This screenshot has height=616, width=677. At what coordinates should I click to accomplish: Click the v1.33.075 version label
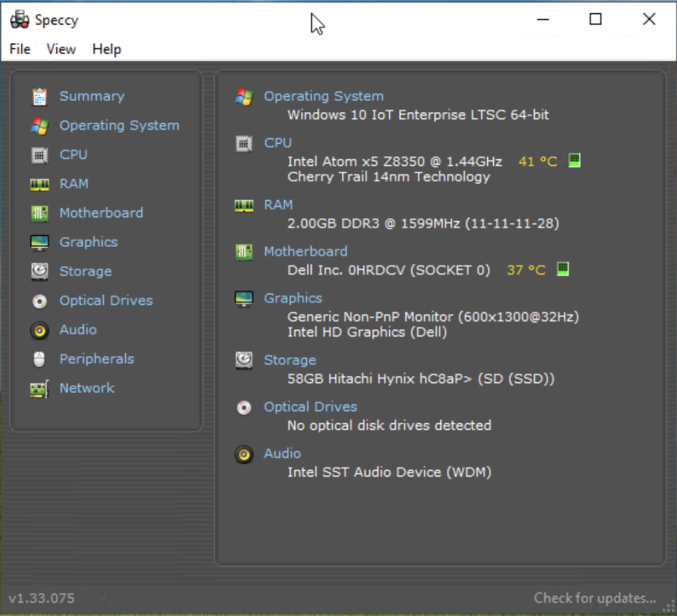[x=42, y=599]
